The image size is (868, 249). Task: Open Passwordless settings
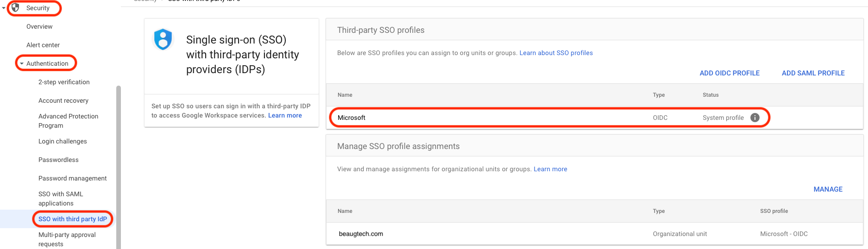pyautogui.click(x=58, y=160)
